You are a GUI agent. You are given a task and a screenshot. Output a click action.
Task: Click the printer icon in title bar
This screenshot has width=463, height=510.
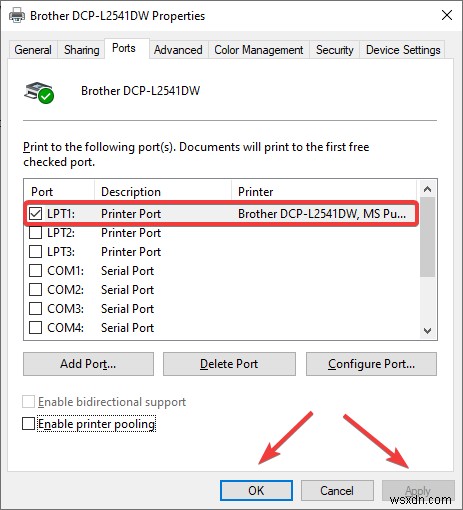point(17,15)
